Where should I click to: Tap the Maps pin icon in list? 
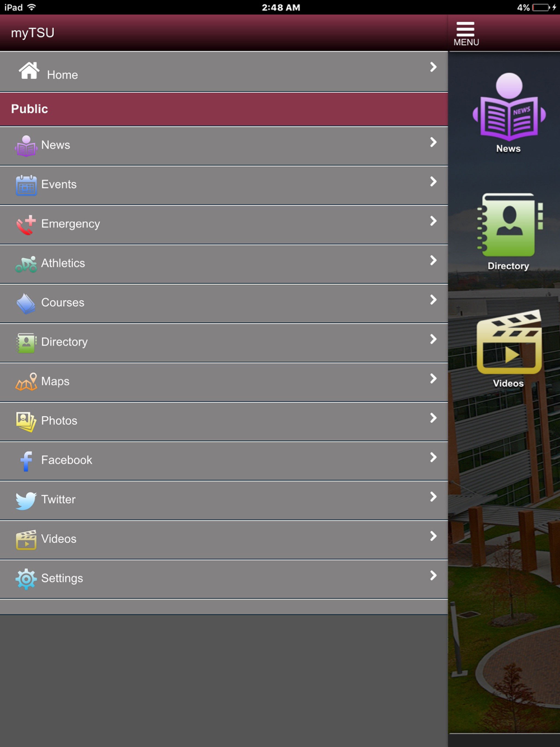tap(26, 382)
